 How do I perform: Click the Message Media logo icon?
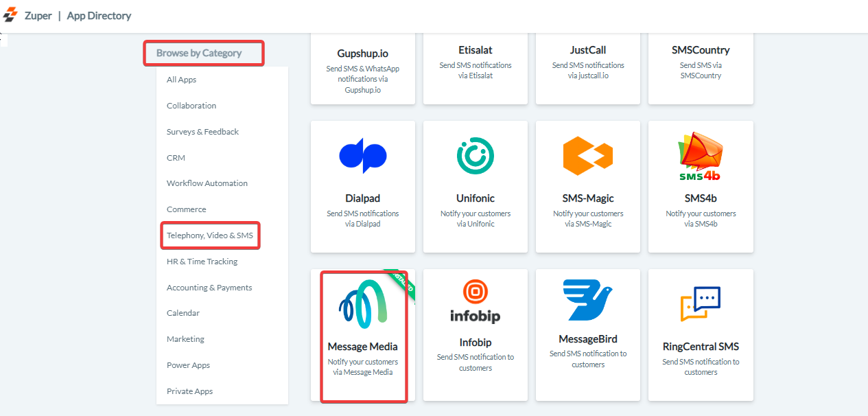(363, 304)
